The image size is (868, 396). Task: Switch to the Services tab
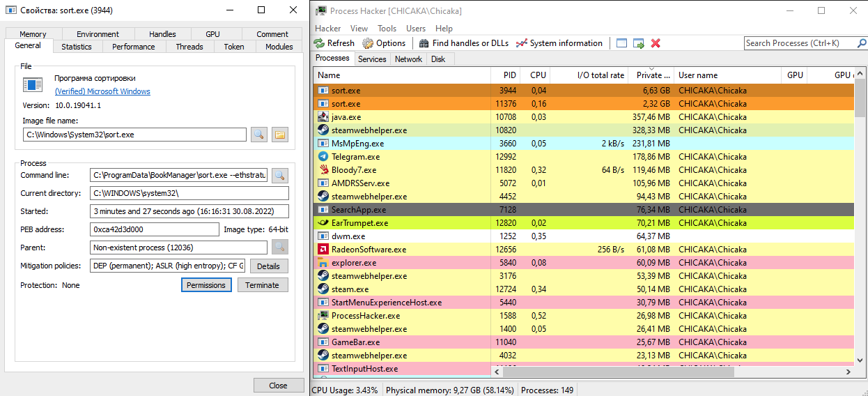372,59
